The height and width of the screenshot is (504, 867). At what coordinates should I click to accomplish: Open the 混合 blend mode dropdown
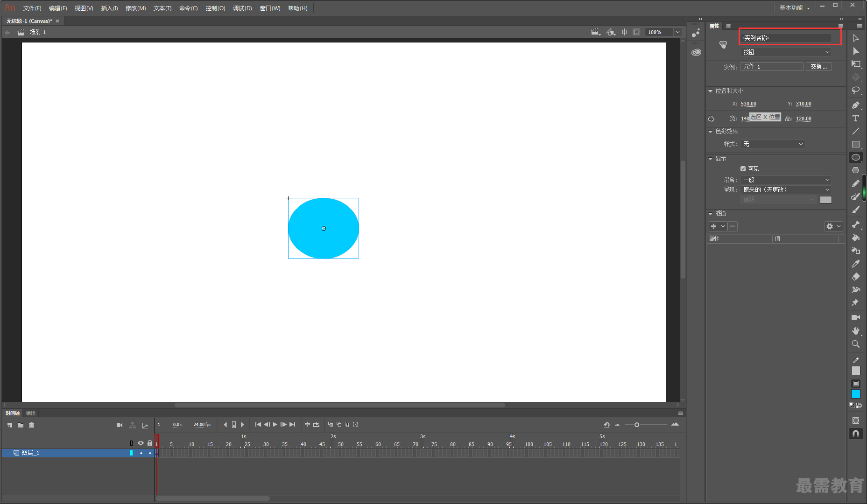pos(786,180)
